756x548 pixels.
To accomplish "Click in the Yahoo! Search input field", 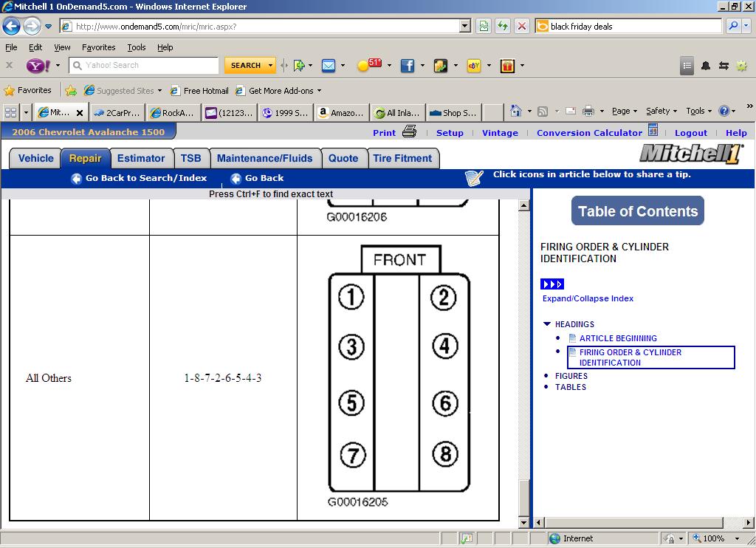I will click(x=144, y=65).
